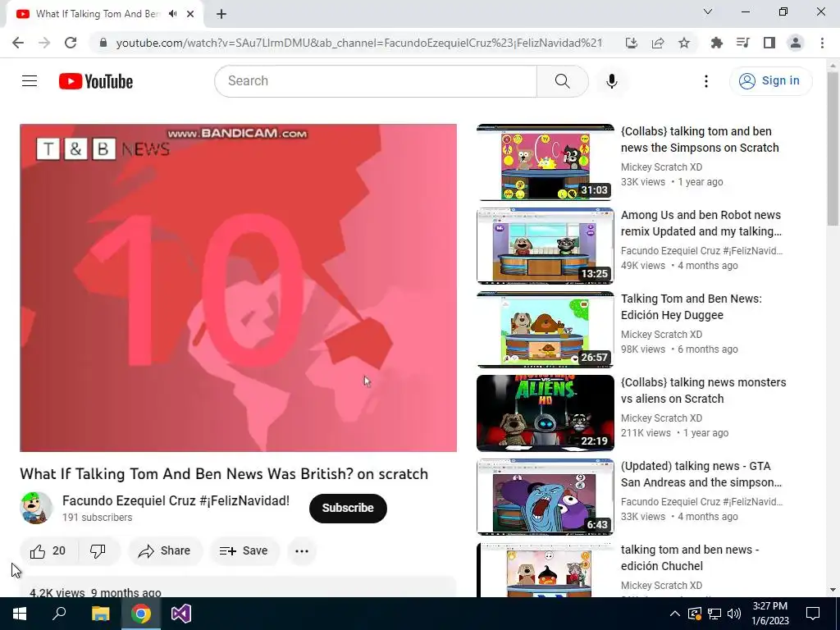Open Windows taskbar search

coord(59,614)
